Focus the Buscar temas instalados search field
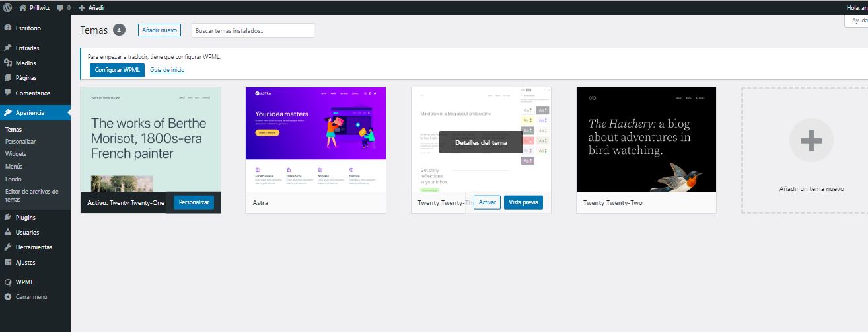Viewport: 868px width, 332px height. click(252, 30)
